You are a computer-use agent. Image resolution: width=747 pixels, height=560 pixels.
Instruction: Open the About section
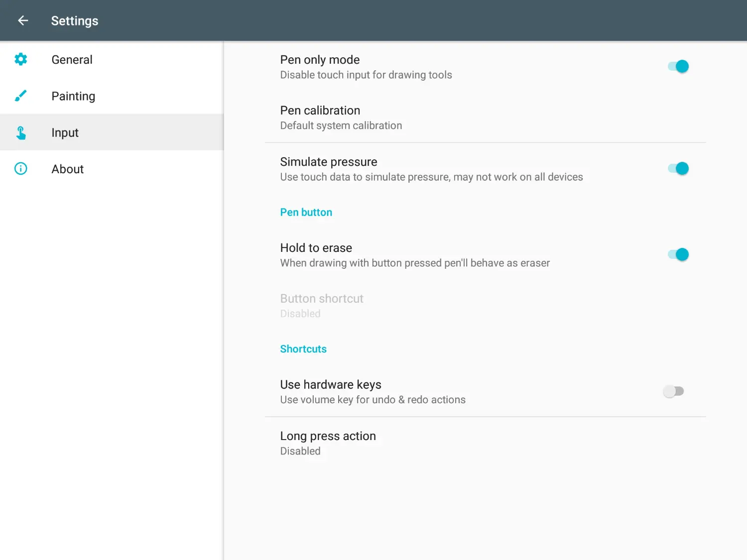(112, 169)
